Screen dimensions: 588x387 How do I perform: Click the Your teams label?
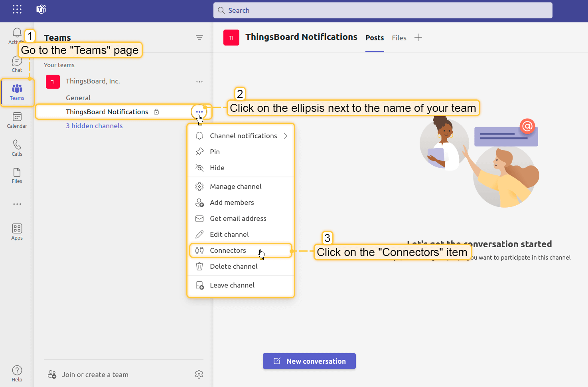59,65
